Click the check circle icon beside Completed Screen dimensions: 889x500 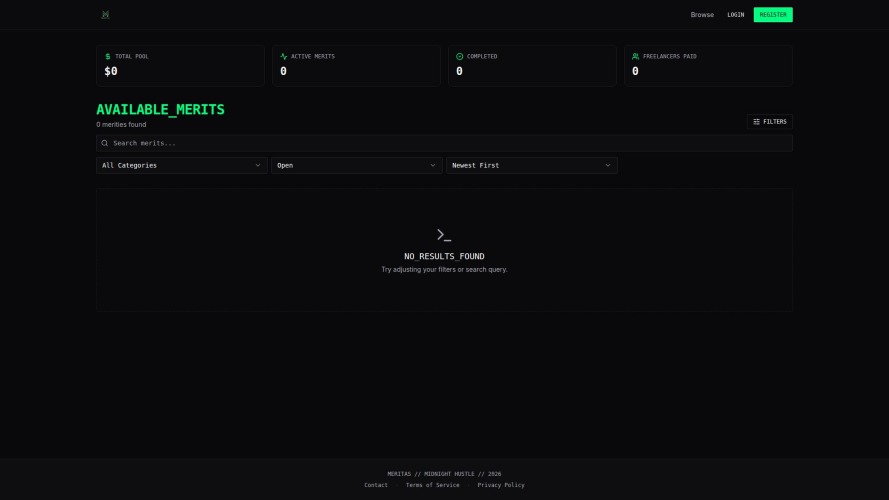tap(460, 57)
